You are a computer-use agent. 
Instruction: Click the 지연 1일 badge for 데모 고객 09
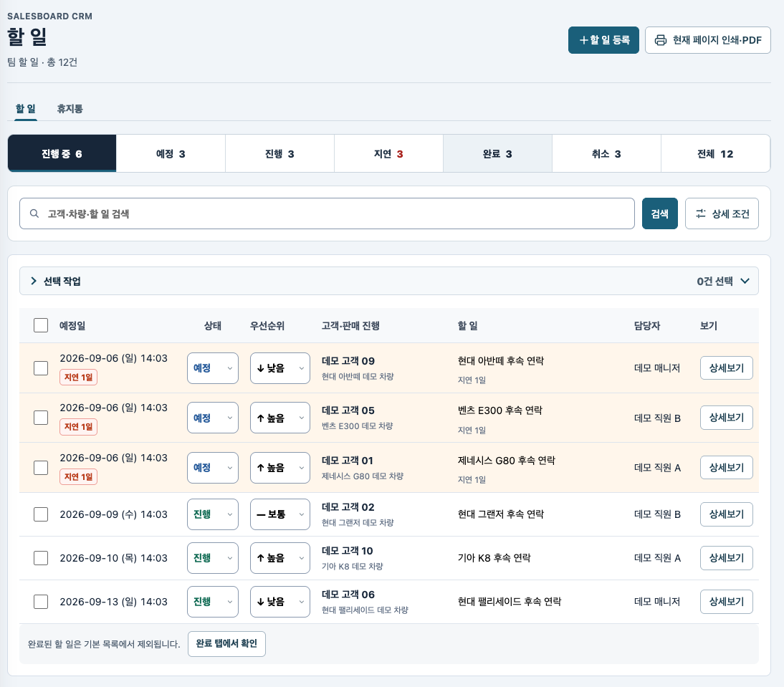pos(79,377)
